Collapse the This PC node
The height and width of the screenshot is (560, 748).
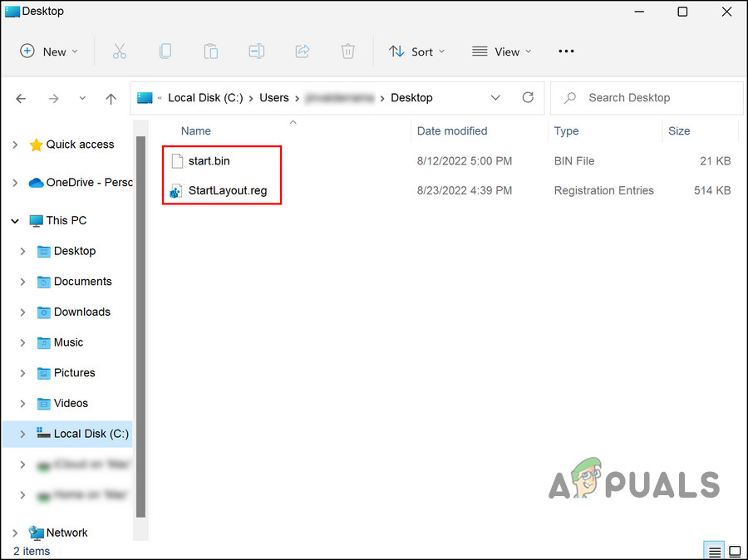tap(15, 221)
